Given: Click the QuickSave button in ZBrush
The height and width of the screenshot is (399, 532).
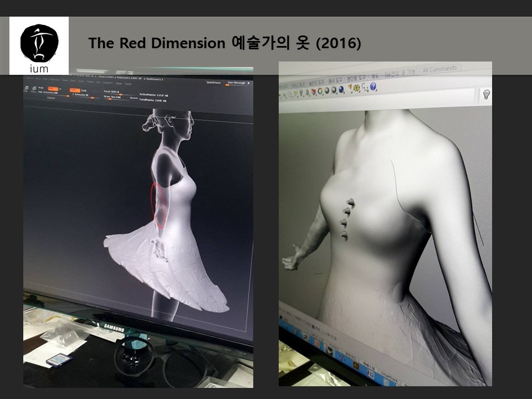Looking at the screenshot, I should (213, 83).
